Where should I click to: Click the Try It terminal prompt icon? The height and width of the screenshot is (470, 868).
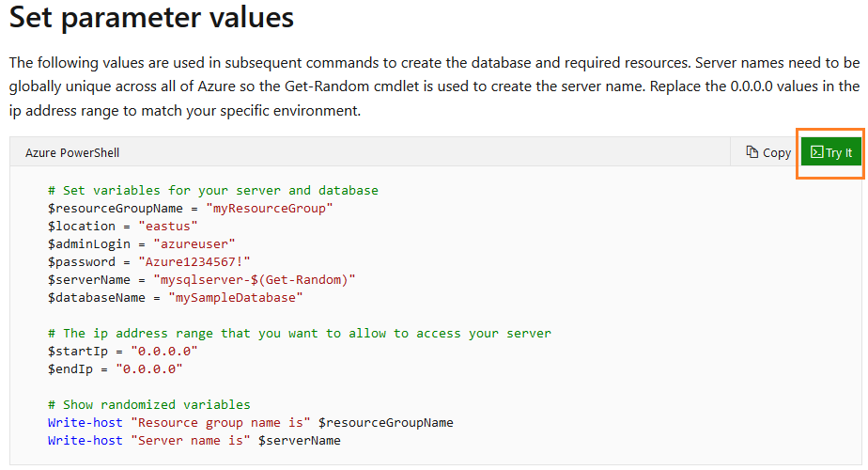click(x=817, y=152)
